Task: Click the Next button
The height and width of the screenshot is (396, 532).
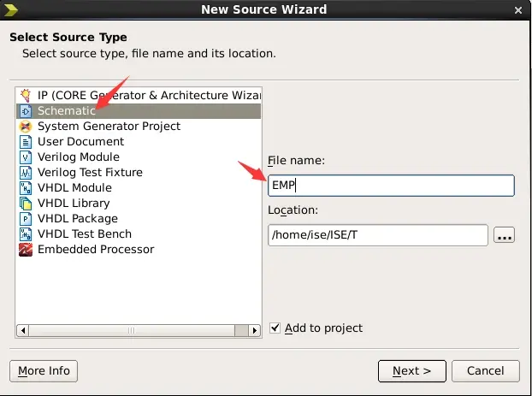Action: (x=412, y=371)
